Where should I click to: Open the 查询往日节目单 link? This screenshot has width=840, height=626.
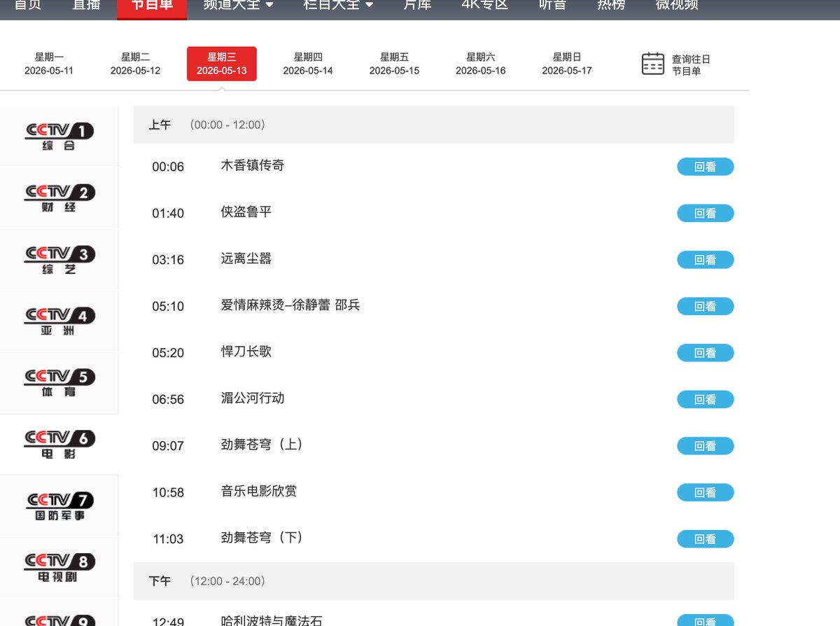[691, 65]
